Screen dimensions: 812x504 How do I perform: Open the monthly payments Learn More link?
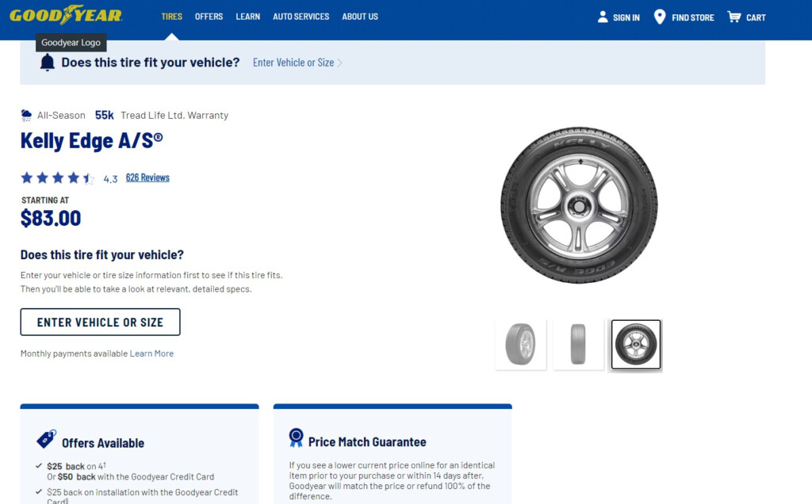coord(151,353)
